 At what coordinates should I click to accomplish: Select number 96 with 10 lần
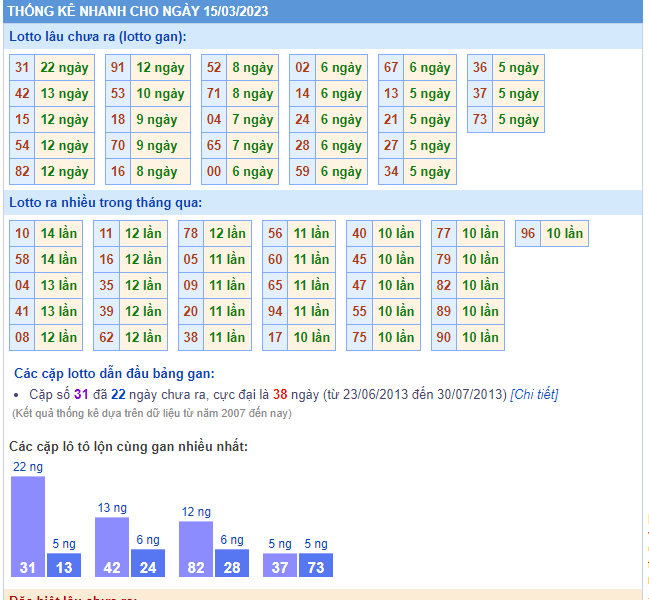pyautogui.click(x=528, y=234)
